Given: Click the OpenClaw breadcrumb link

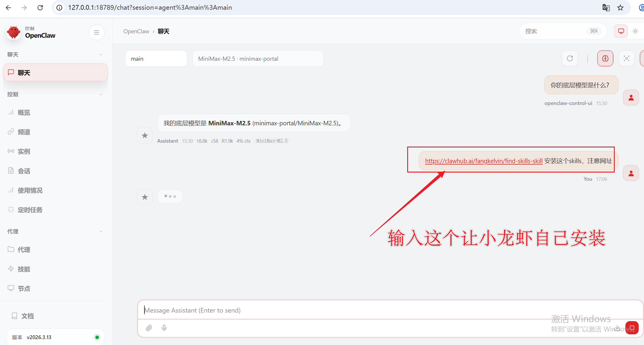Looking at the screenshot, I should point(136,31).
